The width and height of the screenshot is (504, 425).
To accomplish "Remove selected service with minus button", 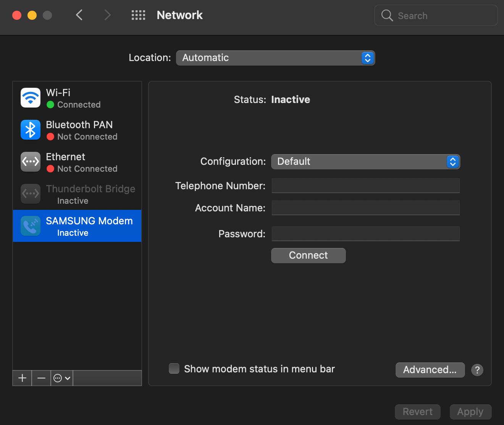I will pyautogui.click(x=41, y=378).
